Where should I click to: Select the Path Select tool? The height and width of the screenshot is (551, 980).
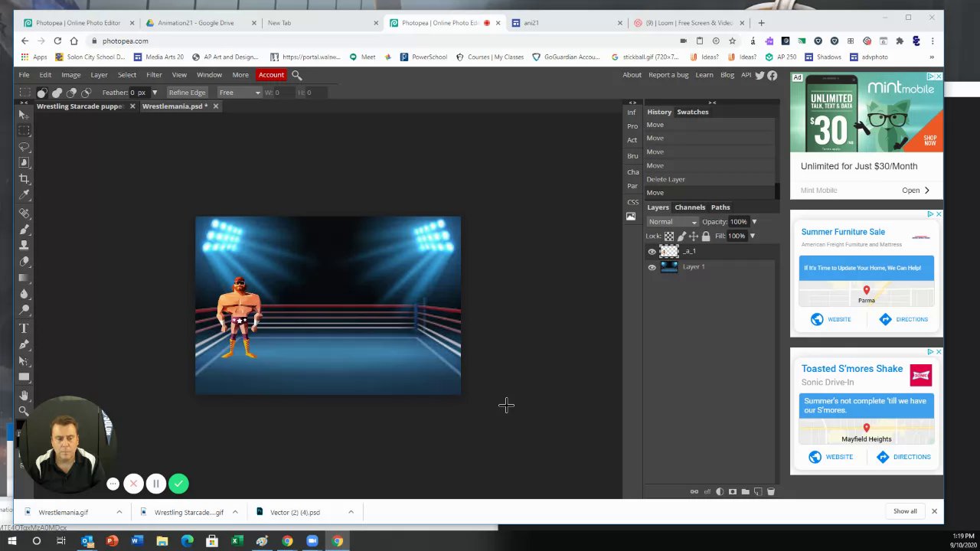click(x=24, y=360)
